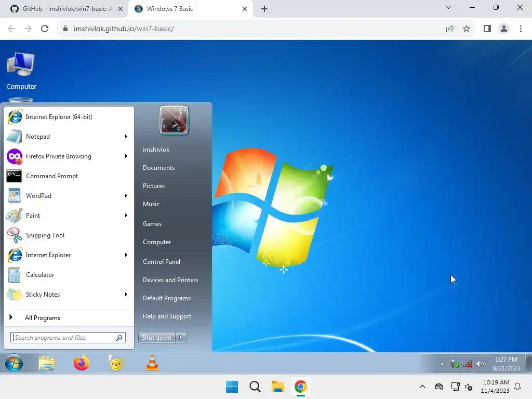Open WordPad in the Start menu
532x399 pixels.
[x=69, y=196]
